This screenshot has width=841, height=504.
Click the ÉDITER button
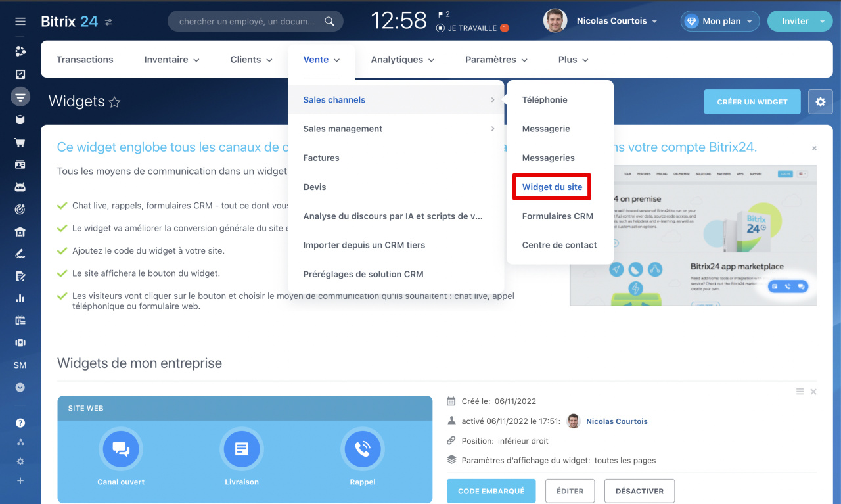(x=570, y=491)
